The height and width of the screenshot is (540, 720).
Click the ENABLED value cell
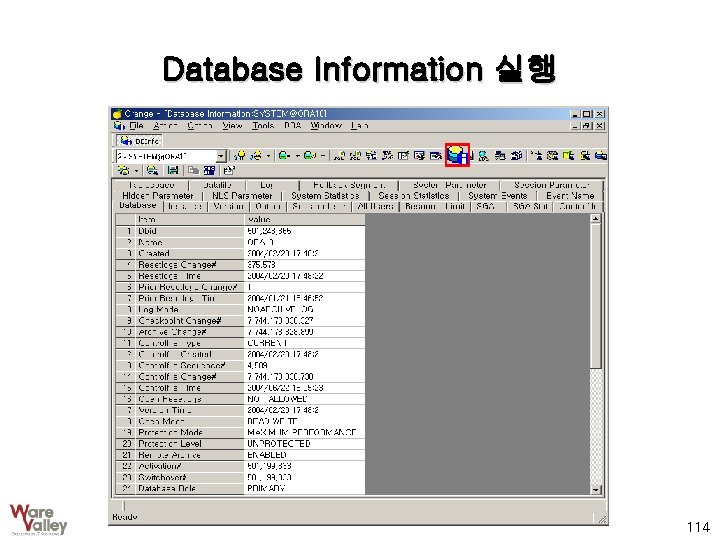pyautogui.click(x=304, y=455)
